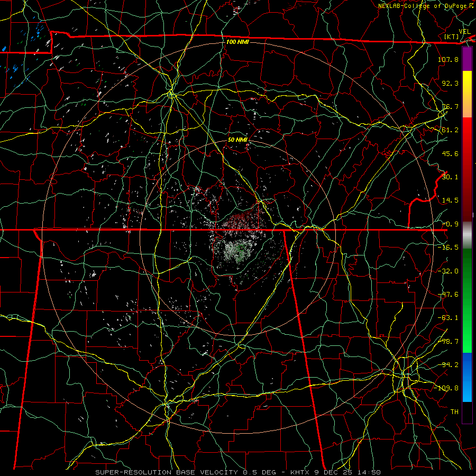This screenshot has width=476, height=476.
Task: Pick the light blue color bar segment
Action: coord(467,391)
